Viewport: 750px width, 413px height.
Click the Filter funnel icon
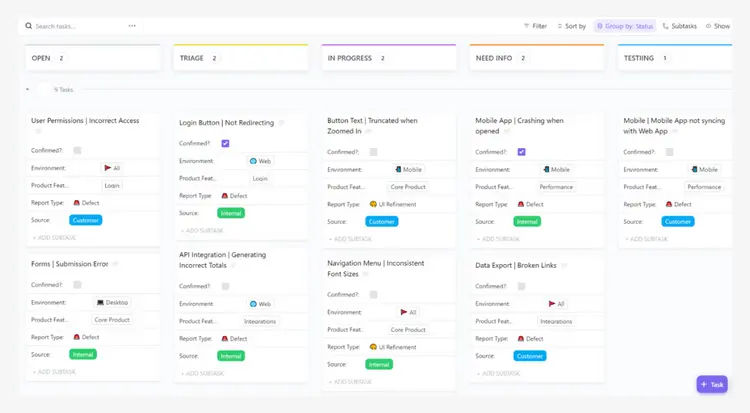click(x=526, y=26)
